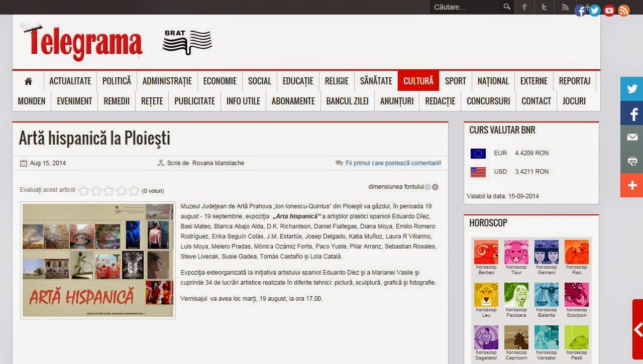Open the JOCURI page
The height and width of the screenshot is (364, 643).
point(574,101)
